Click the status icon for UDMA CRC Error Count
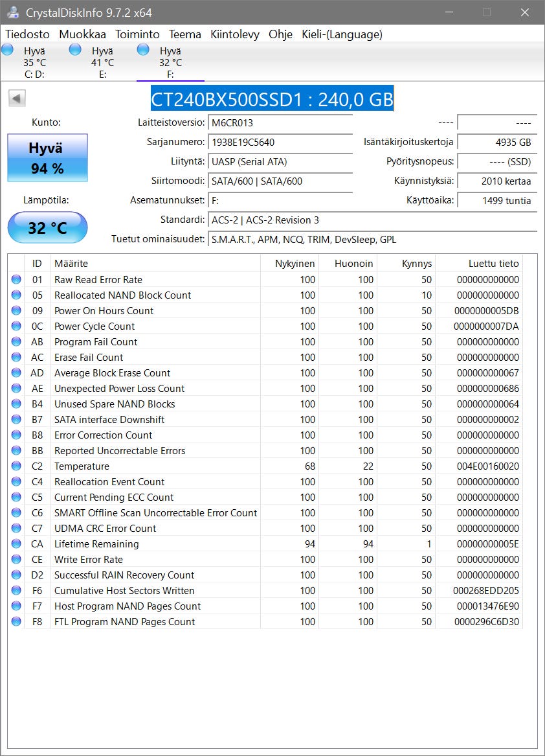Viewport: 545px width, 756px height. (x=16, y=528)
